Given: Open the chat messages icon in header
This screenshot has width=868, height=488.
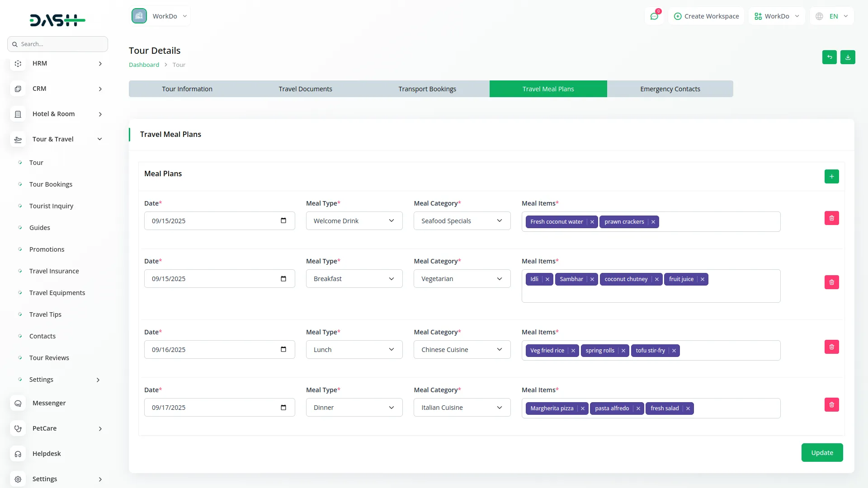Looking at the screenshot, I should point(654,16).
